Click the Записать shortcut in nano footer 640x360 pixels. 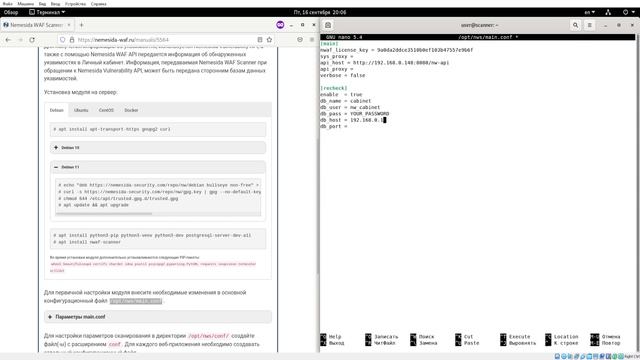pos(381,337)
